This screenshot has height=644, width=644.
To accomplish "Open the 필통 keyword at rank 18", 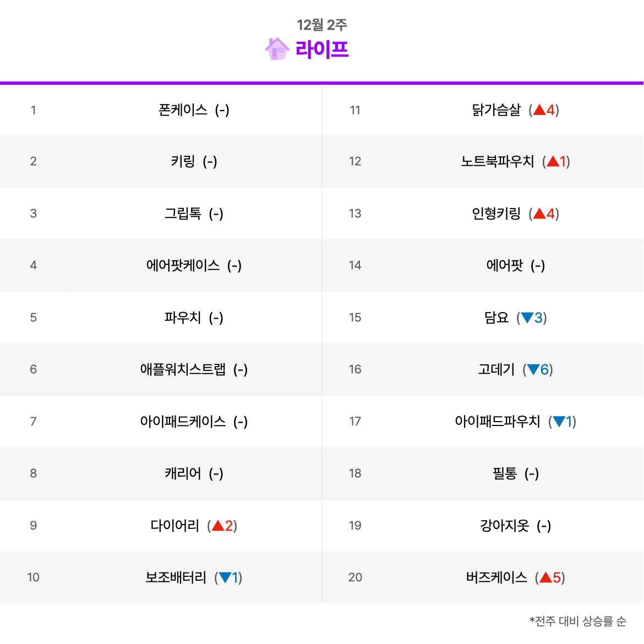I will coord(505,473).
